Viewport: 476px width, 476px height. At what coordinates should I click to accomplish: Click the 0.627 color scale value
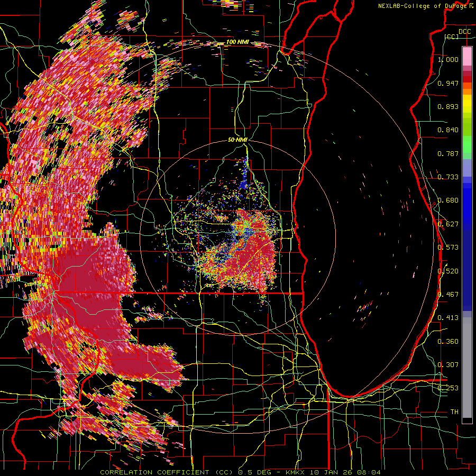448,224
